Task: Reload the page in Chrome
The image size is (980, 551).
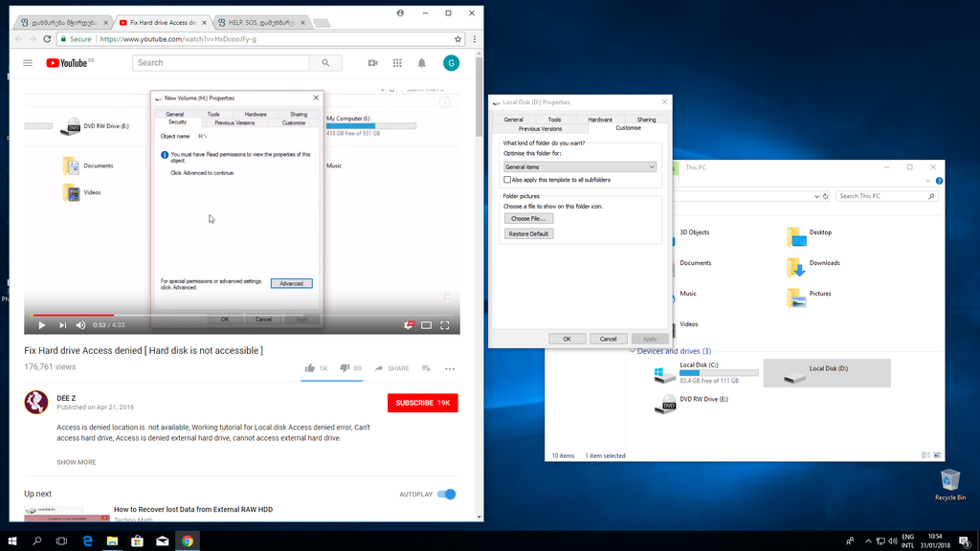Action: coord(47,38)
